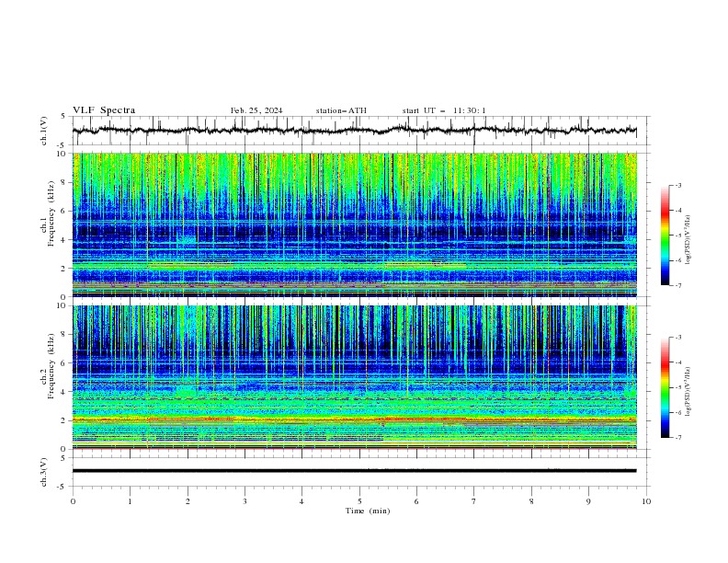Click time axis tick label "3"
This screenshot has width=728, height=563.
(245, 501)
